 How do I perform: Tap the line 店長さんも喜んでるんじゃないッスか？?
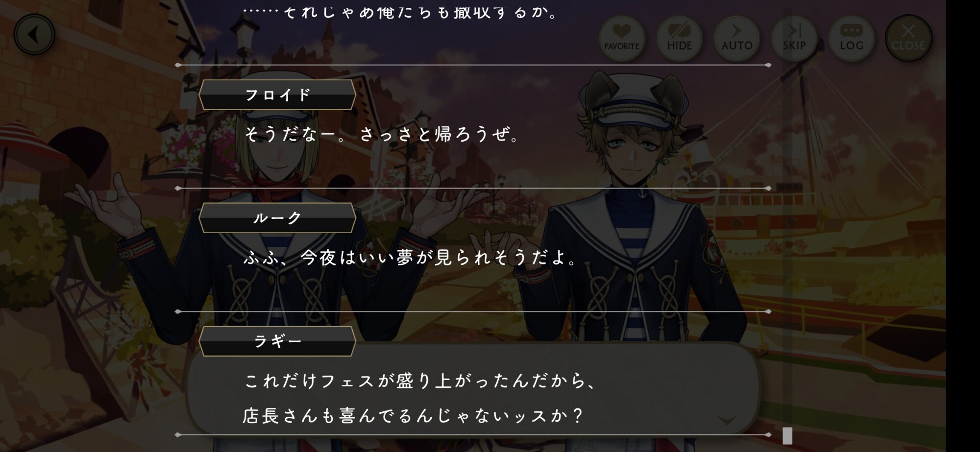414,416
